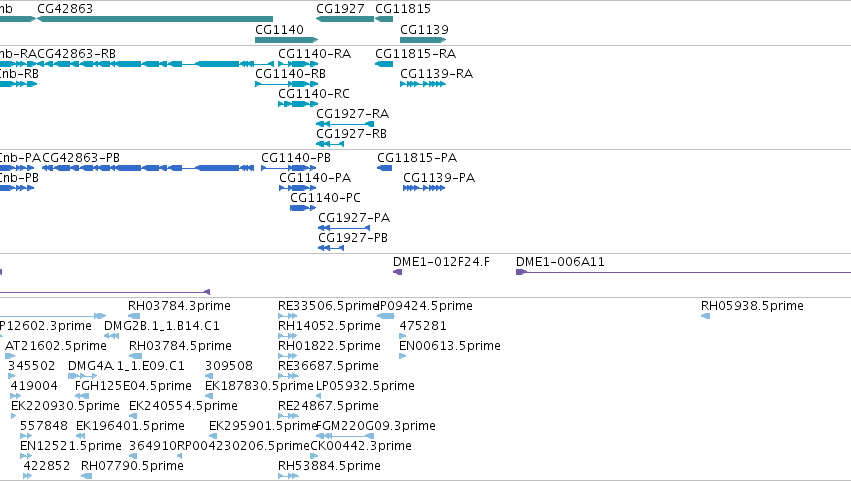
Task: Click the 475281 feature label
Action: 423,326
